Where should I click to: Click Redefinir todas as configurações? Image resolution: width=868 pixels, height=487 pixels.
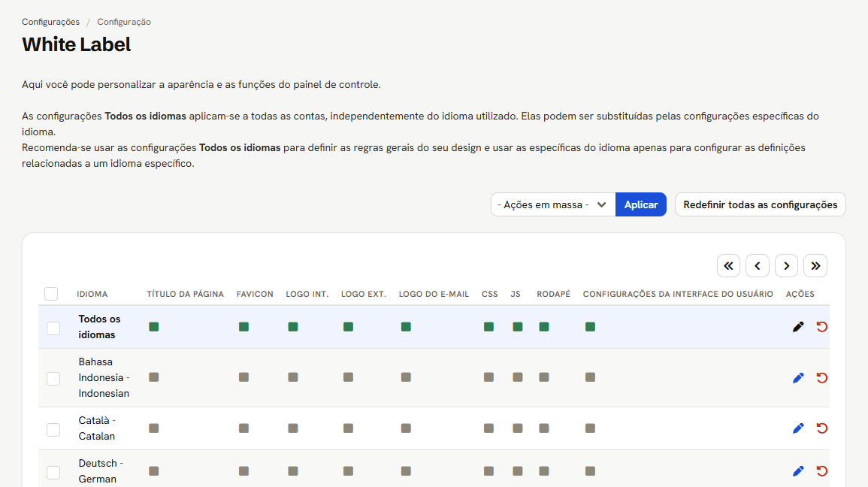(760, 204)
